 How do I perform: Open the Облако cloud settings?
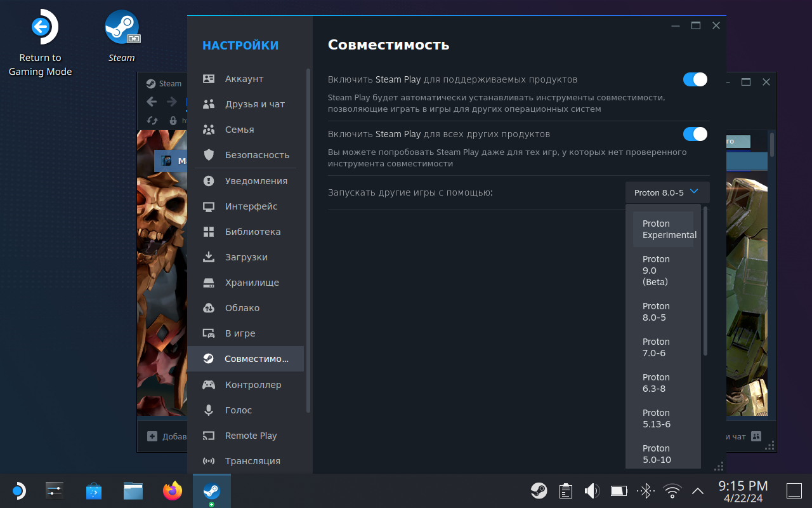(x=246, y=308)
